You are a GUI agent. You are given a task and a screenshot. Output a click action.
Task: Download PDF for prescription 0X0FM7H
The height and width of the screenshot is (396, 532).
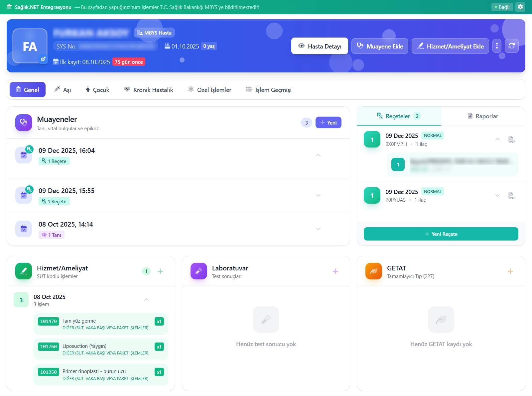512,140
